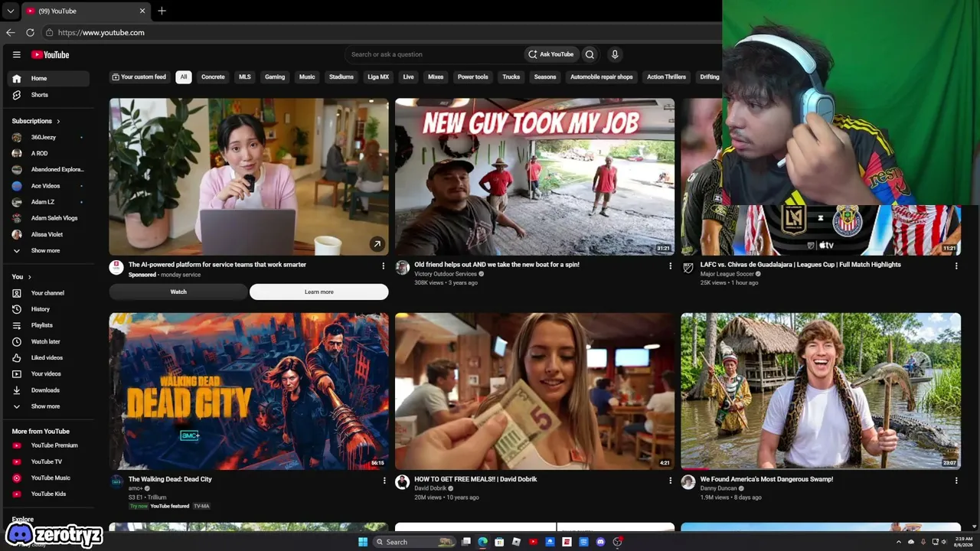
Task: Show hidden icons in the system tray
Action: tap(899, 542)
